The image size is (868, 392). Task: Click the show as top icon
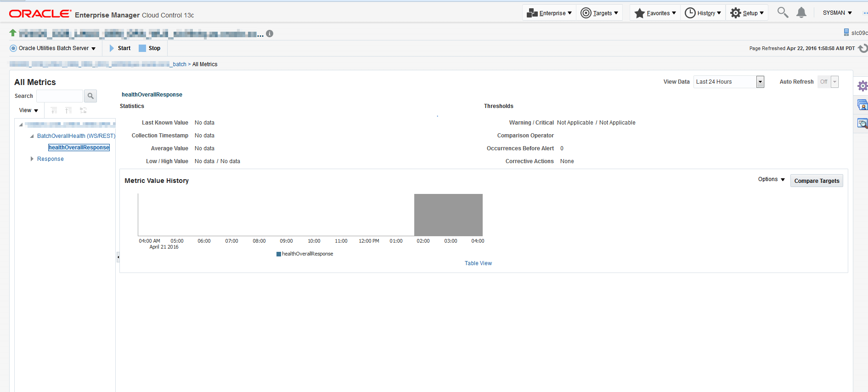83,110
